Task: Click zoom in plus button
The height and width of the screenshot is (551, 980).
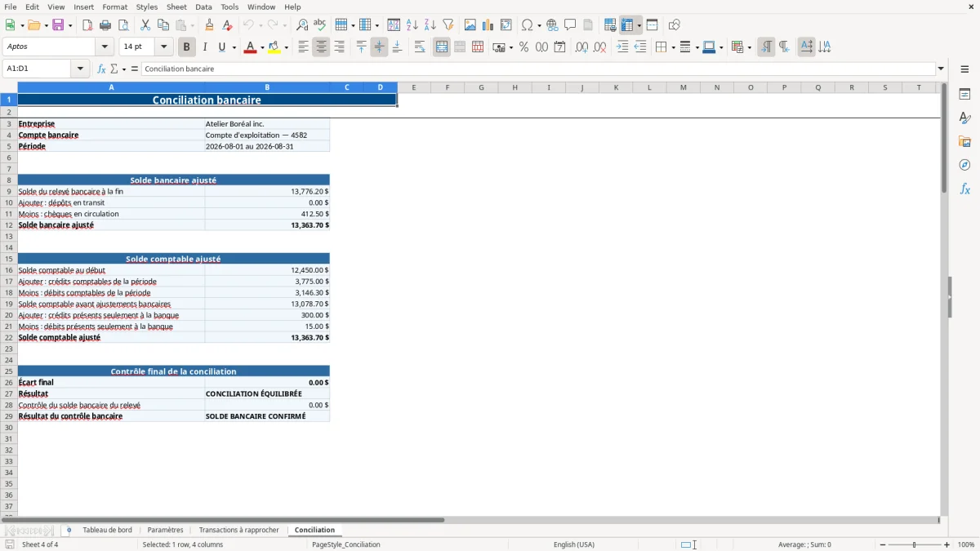Action: coord(947,544)
